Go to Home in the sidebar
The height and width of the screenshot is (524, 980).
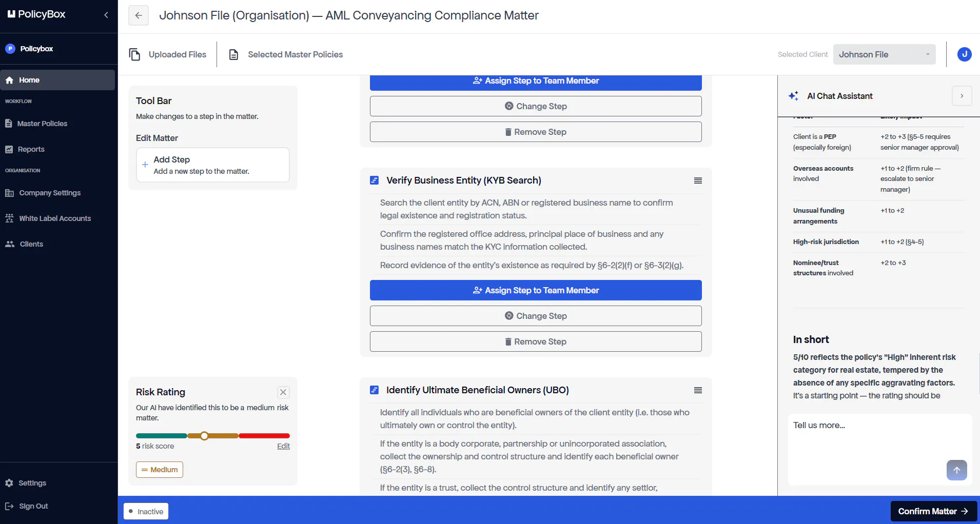click(57, 80)
